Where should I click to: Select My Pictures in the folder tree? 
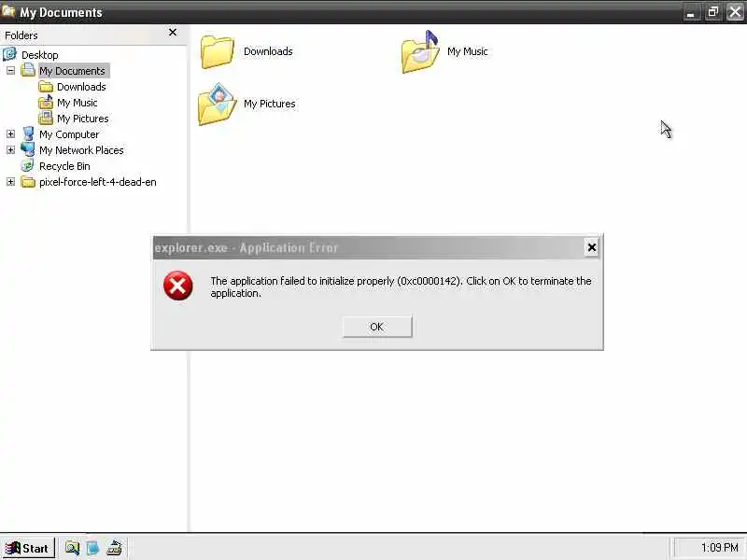pos(83,119)
